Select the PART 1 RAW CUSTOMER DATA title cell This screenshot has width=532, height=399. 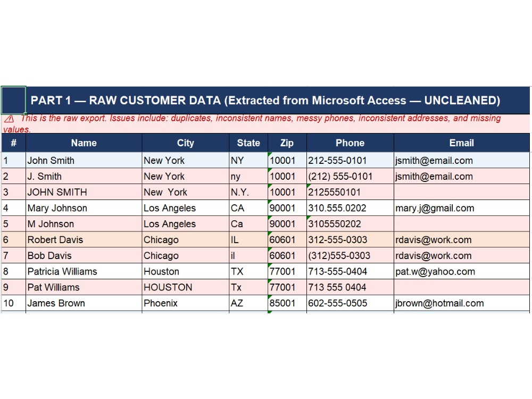pos(278,101)
